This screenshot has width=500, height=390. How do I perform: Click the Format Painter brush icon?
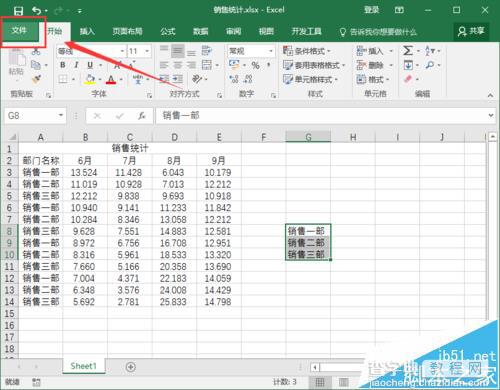pos(36,79)
